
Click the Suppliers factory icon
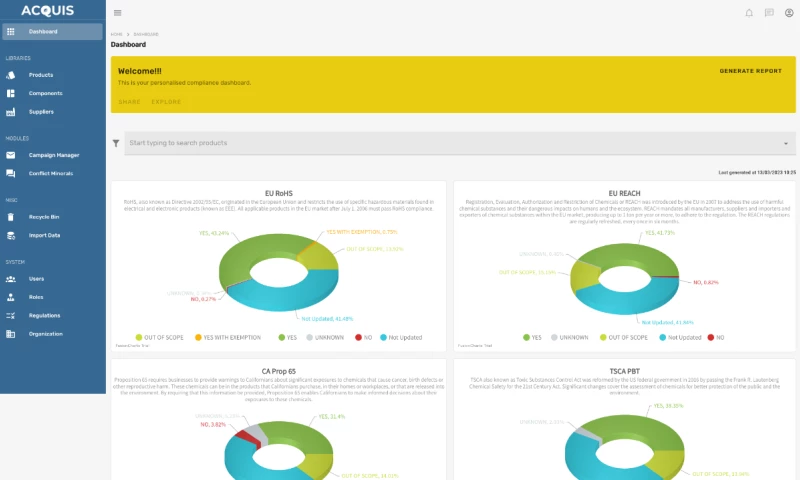11,112
